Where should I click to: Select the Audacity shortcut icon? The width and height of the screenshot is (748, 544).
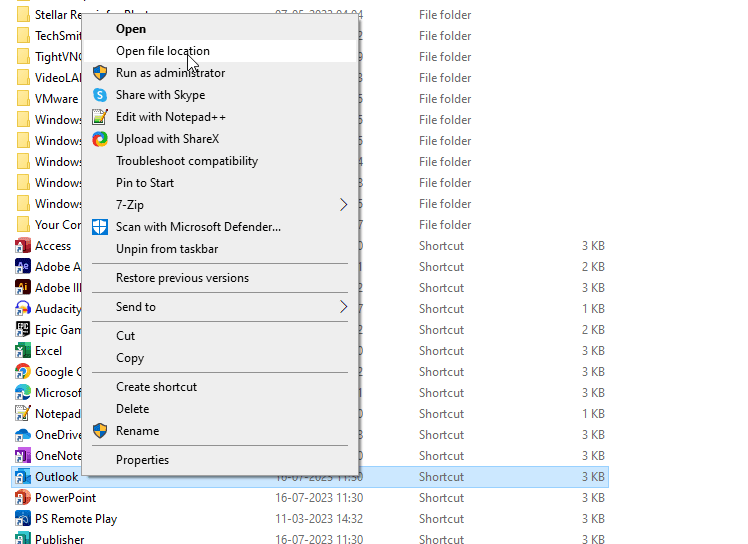pos(22,309)
